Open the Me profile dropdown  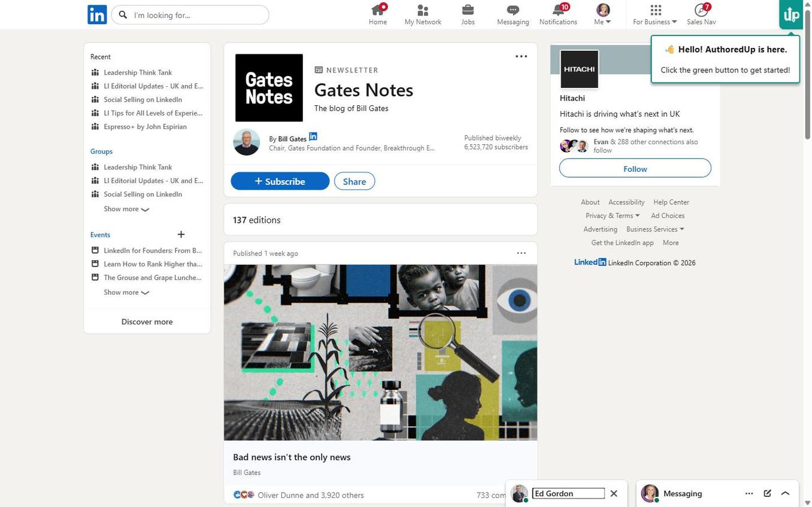coord(602,14)
